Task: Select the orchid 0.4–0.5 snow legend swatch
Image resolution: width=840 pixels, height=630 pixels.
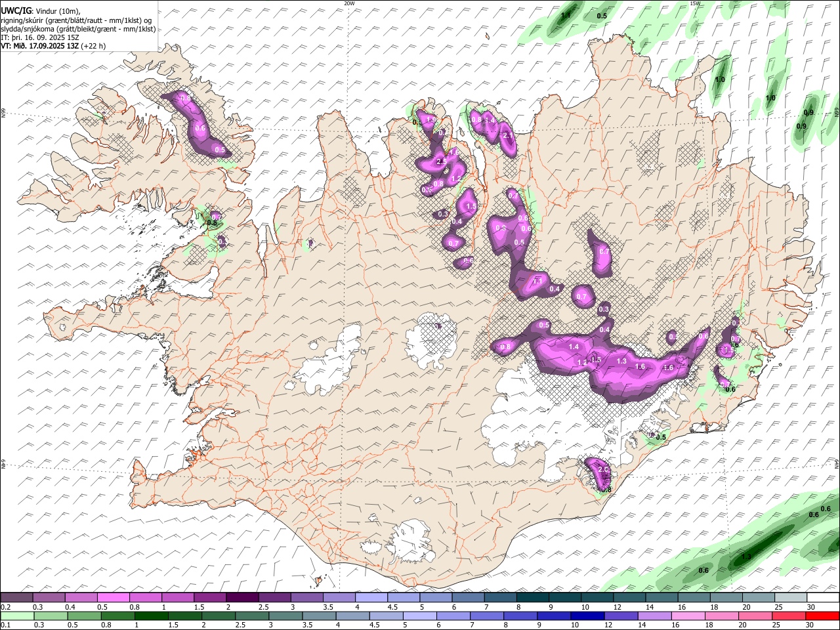Action: tap(81, 598)
